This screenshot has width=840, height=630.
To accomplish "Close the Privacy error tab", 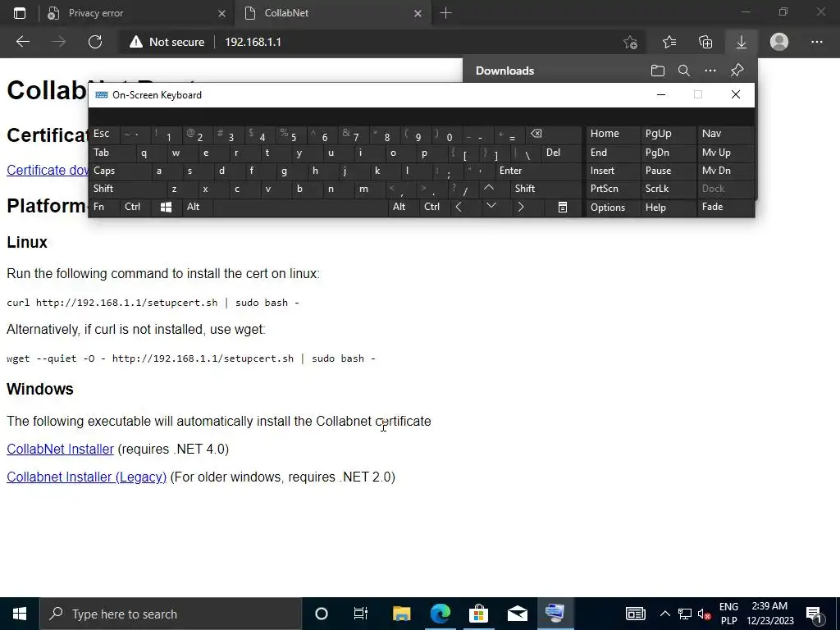I will (221, 13).
